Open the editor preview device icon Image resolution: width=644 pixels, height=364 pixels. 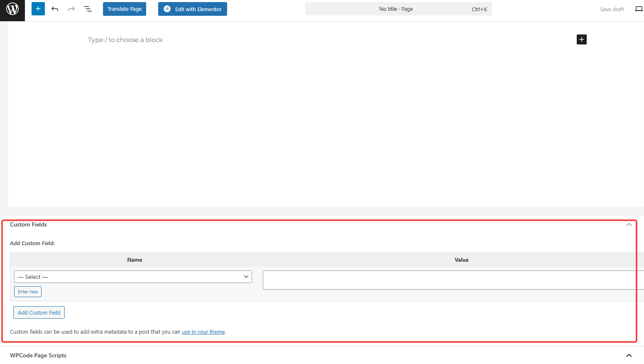(639, 8)
